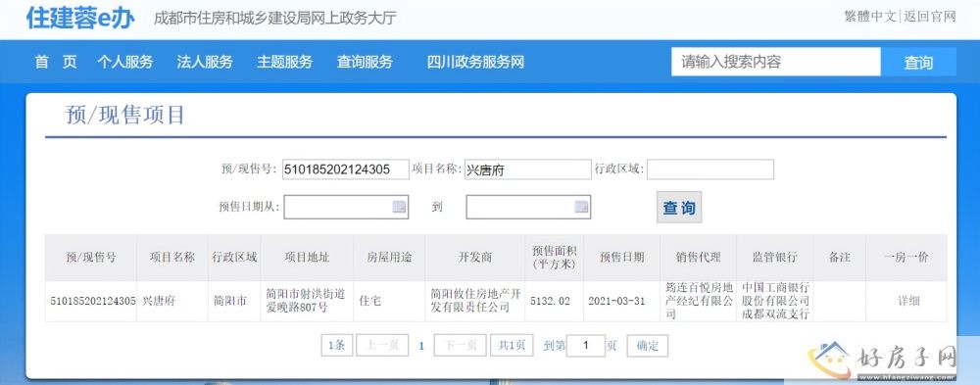This screenshot has height=385, width=980.
Task: Click the 预/现售项目 page heading
Action: (x=125, y=116)
